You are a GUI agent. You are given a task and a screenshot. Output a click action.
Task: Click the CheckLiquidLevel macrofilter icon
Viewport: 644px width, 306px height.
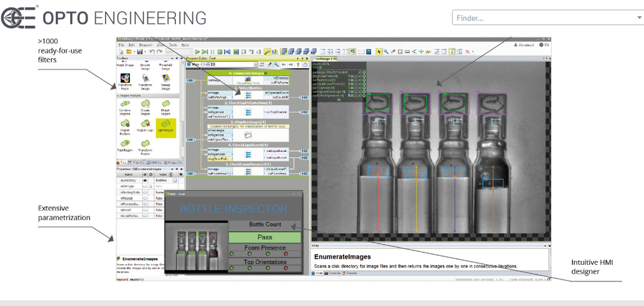click(248, 155)
